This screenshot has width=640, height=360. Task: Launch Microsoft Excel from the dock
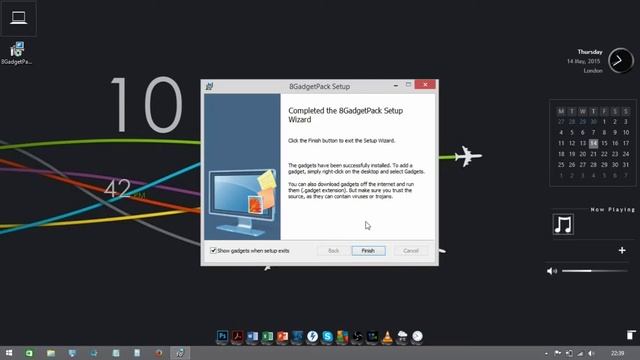tap(267, 336)
